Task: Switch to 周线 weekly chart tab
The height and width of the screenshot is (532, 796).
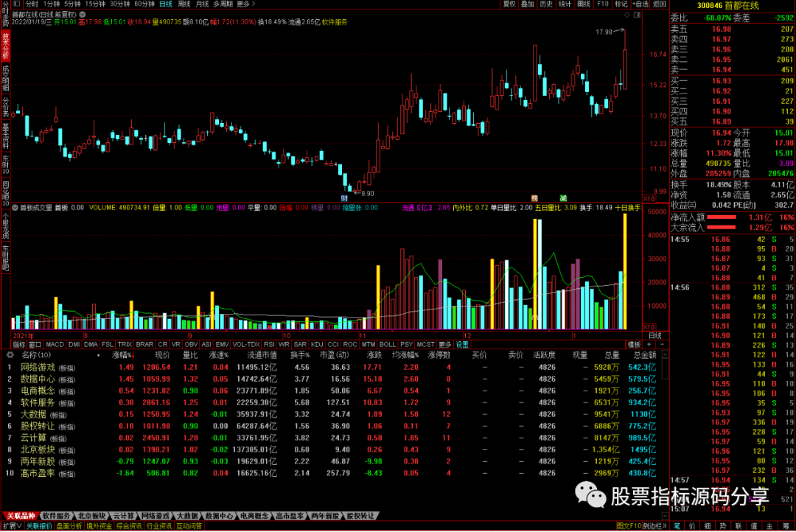Action: pos(184,4)
